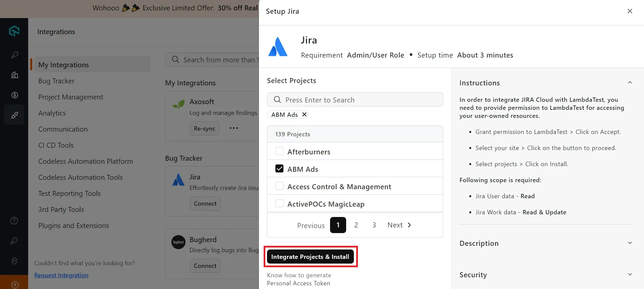Close the Setup Jira panel
The height and width of the screenshot is (289, 644).
click(630, 11)
